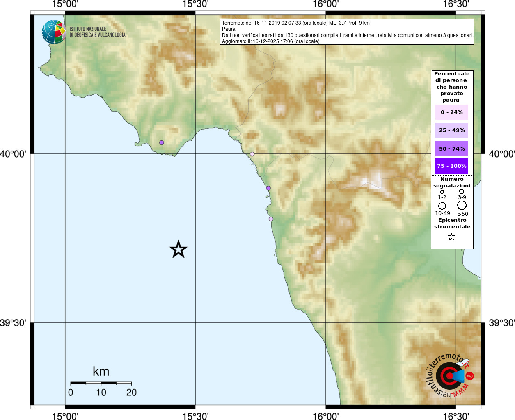The width and height of the screenshot is (515, 420).
Task: Click the purple report dot below 40°00' coast
Action: coord(268,188)
